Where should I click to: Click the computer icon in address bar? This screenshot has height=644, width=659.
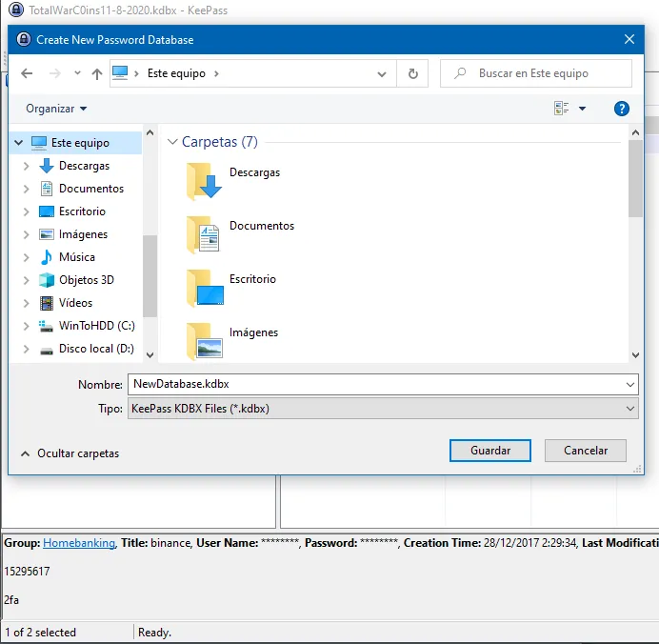click(x=120, y=72)
